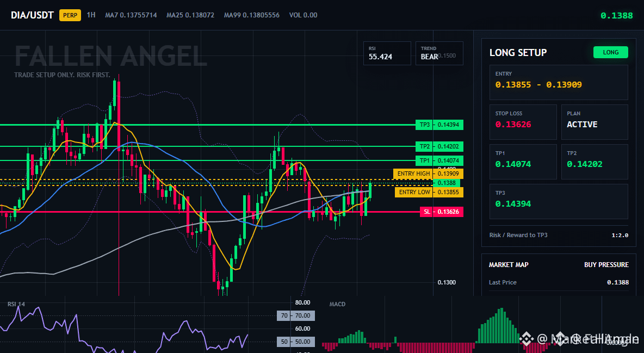644x353 pixels.
Task: Select the TP3 0.14394 card in setup panel
Action: (559, 201)
